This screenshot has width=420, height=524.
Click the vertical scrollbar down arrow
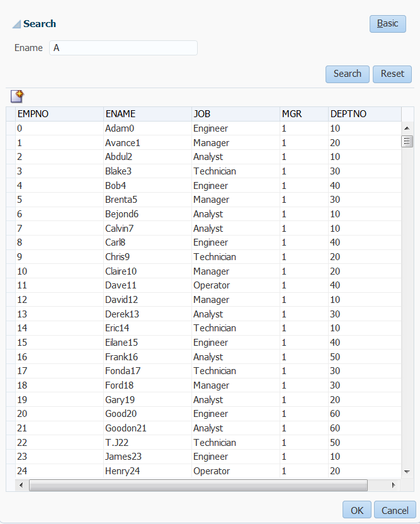coord(407,472)
